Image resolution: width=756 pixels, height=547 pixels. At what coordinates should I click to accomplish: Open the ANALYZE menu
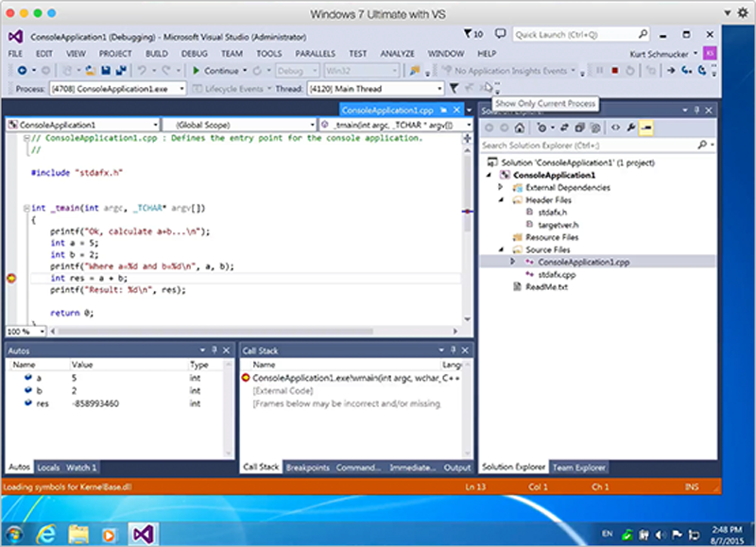(397, 54)
